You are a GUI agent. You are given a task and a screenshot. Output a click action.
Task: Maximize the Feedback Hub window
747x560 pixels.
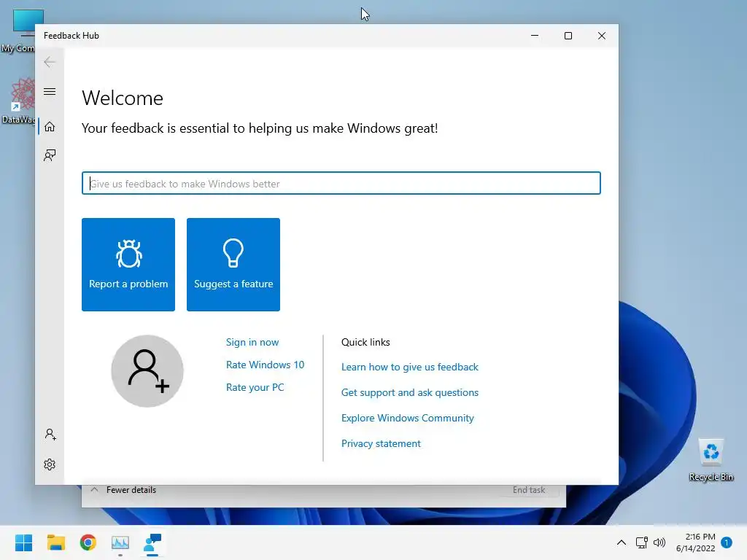pos(568,36)
